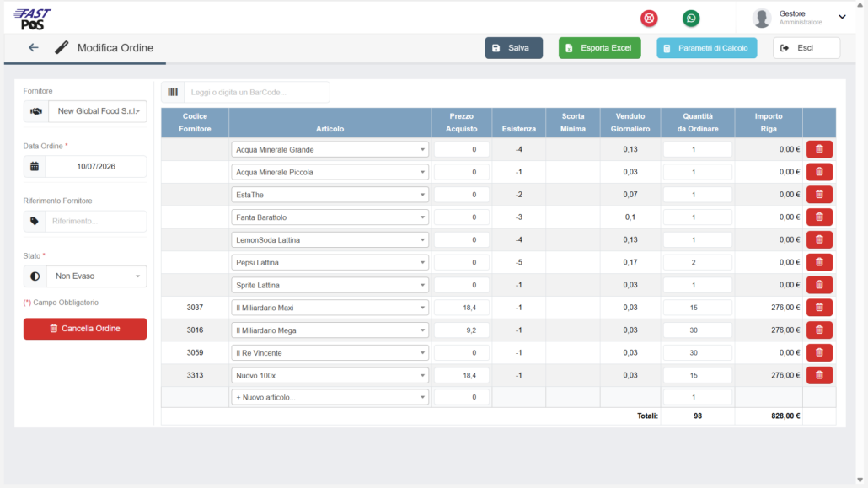Remove the Nuovo 100x row
Viewport: 868px width, 488px height.
(819, 375)
